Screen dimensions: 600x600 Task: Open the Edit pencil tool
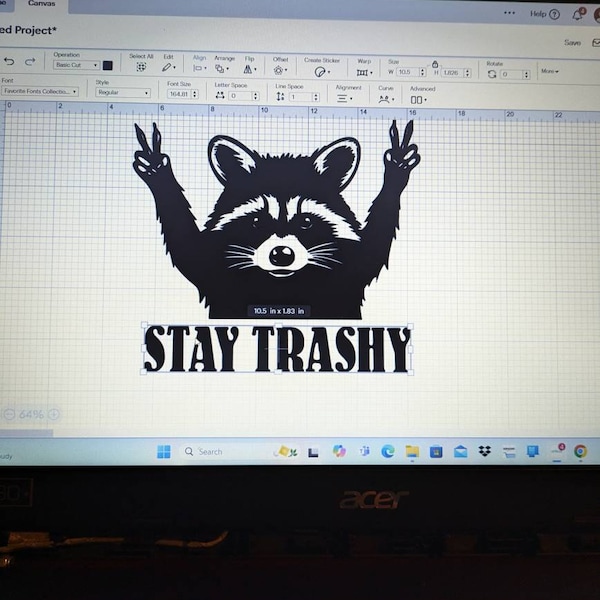(166, 67)
